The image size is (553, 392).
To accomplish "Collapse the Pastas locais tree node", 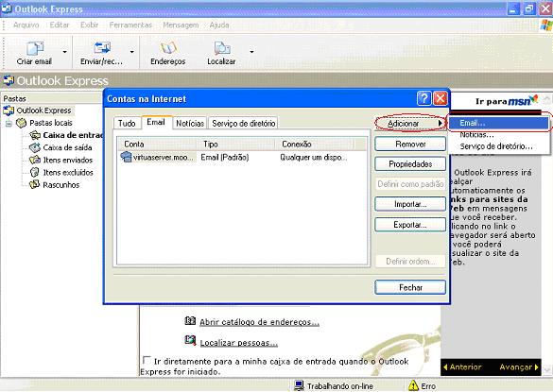I will pyautogui.click(x=9, y=124).
